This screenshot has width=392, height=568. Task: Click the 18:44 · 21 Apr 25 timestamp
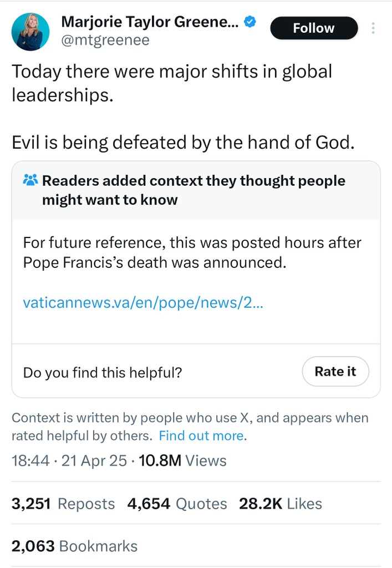pos(69,460)
